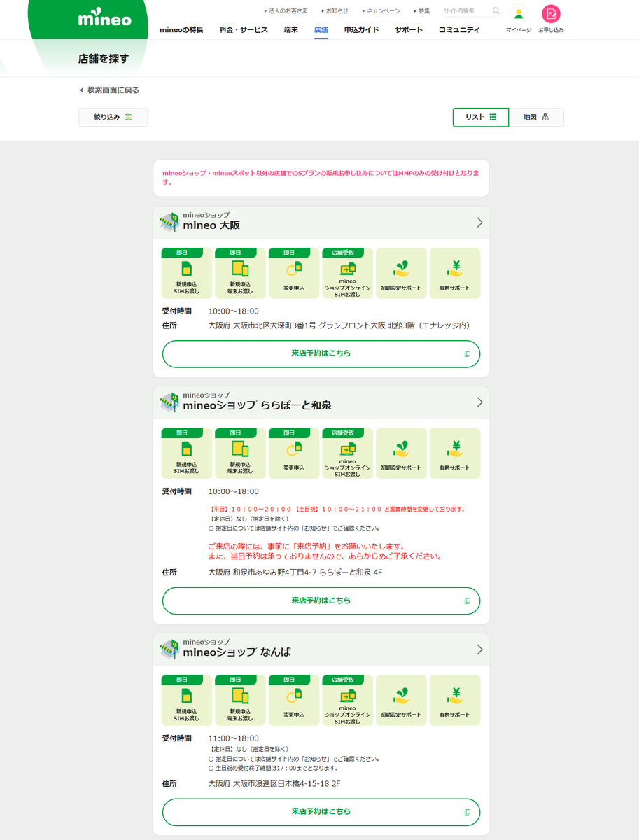639x840 pixels.
Task: Select なんば hours 11:00〜18:00
Action: pos(233,738)
